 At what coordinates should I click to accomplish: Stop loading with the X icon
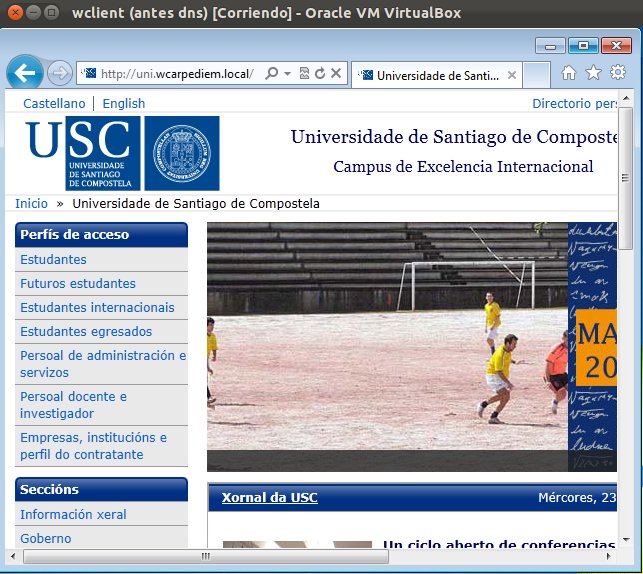click(336, 73)
